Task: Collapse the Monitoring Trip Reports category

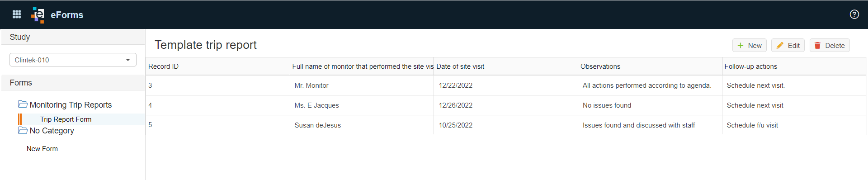Action: coord(71,104)
